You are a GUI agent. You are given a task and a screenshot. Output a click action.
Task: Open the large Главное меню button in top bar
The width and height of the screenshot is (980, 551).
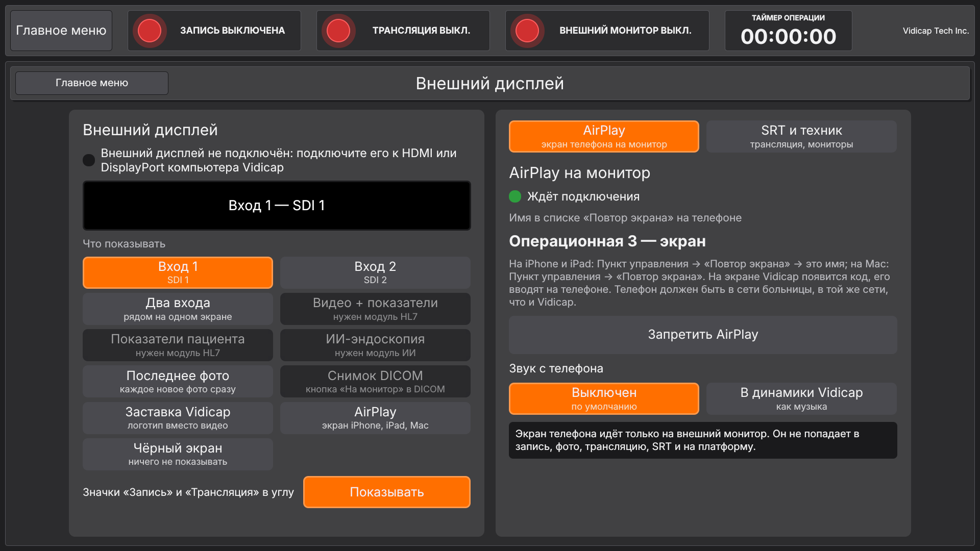(x=61, y=31)
